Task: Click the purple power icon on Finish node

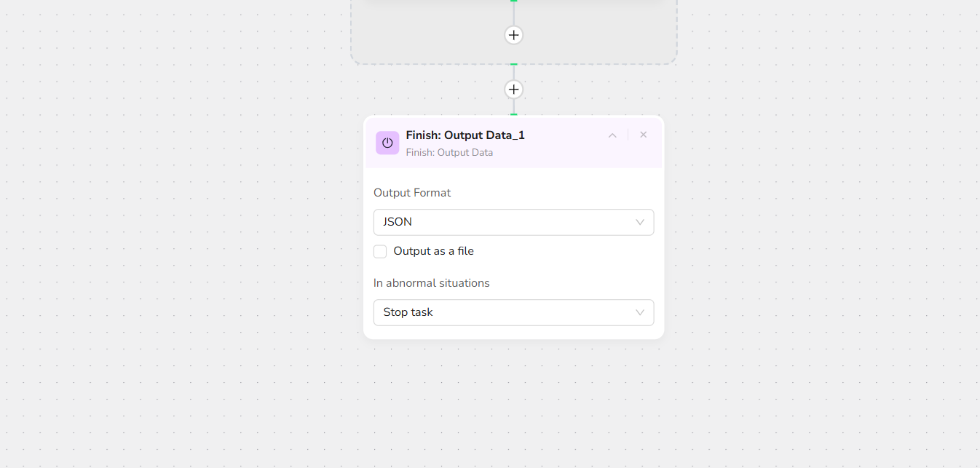Action: pyautogui.click(x=387, y=143)
